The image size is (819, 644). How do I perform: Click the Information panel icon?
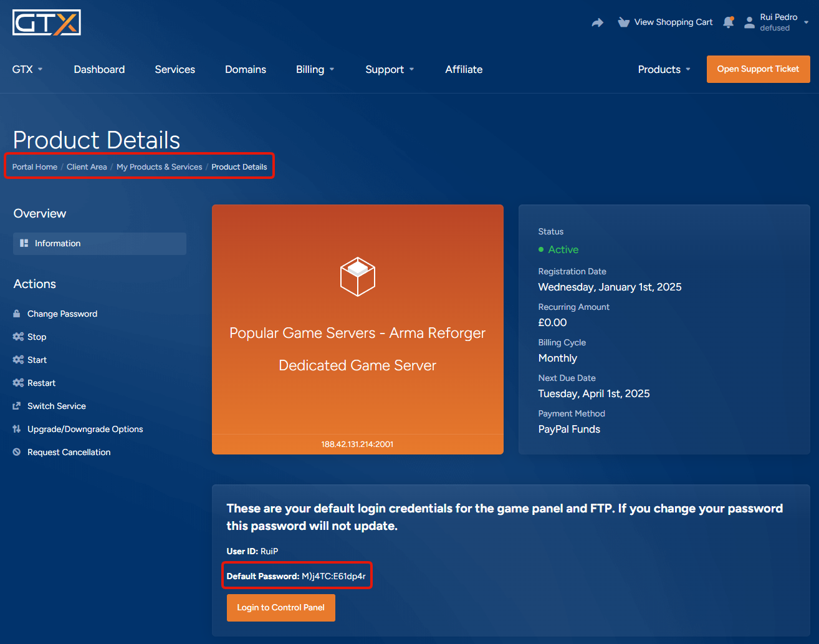point(24,243)
